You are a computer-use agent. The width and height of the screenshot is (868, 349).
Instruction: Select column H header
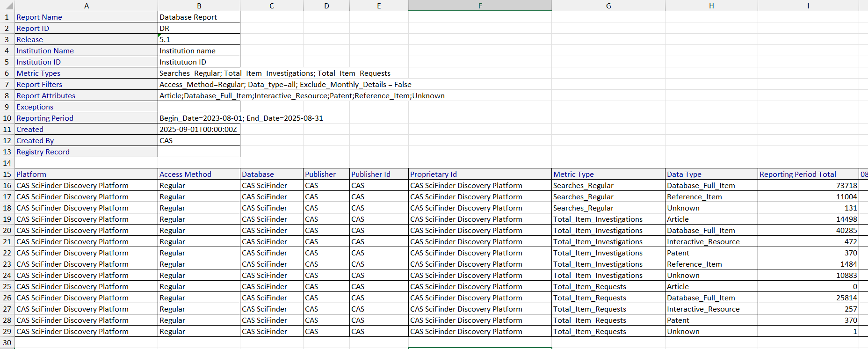(x=711, y=6)
